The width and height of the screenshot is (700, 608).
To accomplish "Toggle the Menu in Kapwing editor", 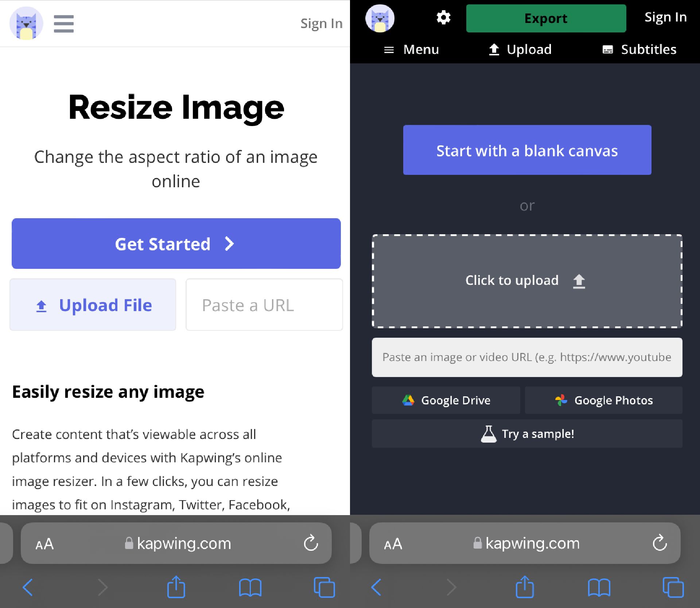I will pos(413,49).
